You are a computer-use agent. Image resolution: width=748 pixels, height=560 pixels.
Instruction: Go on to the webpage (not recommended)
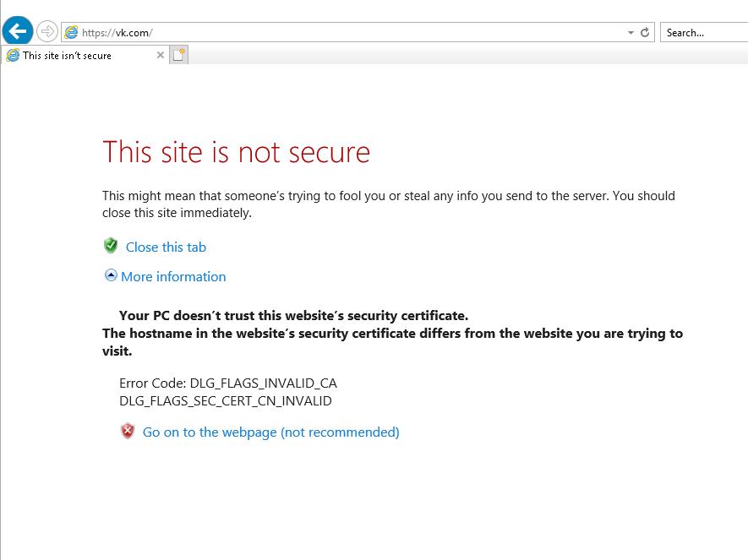[x=270, y=432]
